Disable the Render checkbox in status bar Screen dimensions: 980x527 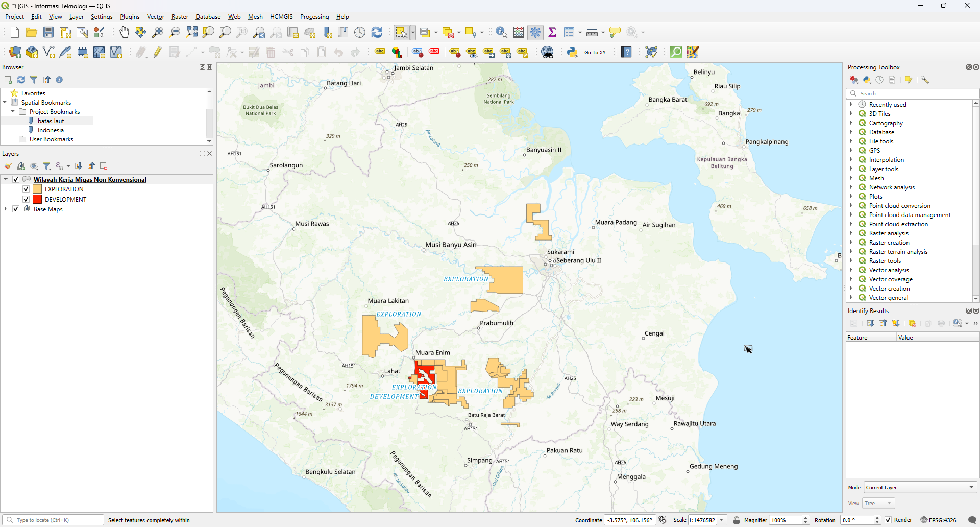pyautogui.click(x=888, y=520)
